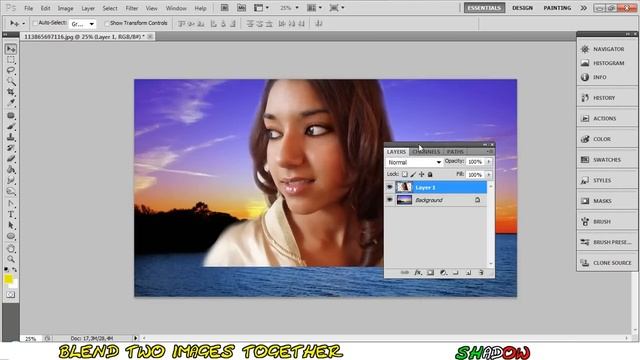The height and width of the screenshot is (360, 640).
Task: Hide the Background layer eye icon
Action: click(390, 200)
